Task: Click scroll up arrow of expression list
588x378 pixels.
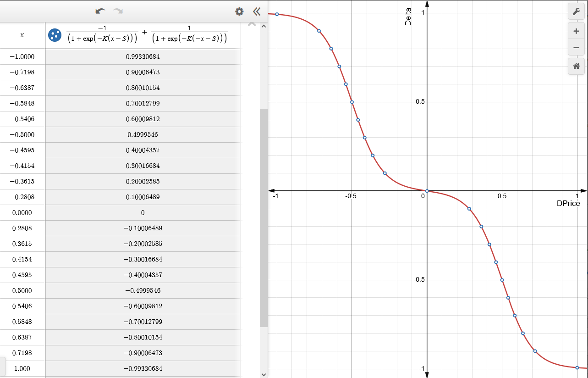Action: tap(264, 26)
